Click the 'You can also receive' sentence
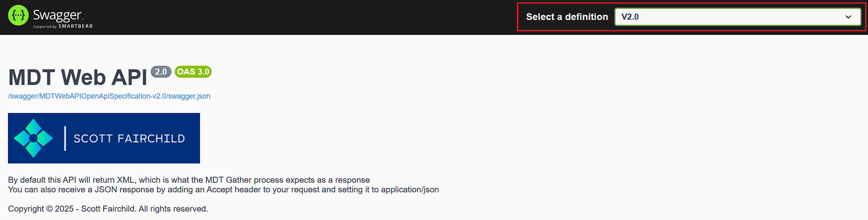The image size is (868, 220). pos(223,190)
